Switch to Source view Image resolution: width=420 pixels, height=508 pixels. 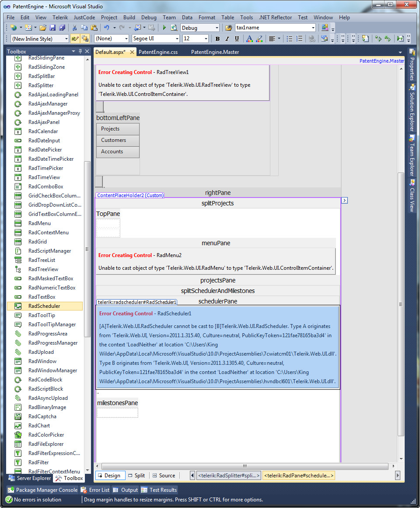(x=164, y=475)
